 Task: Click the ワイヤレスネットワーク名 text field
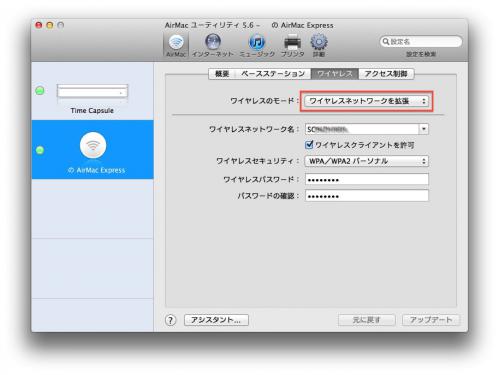tap(362, 129)
